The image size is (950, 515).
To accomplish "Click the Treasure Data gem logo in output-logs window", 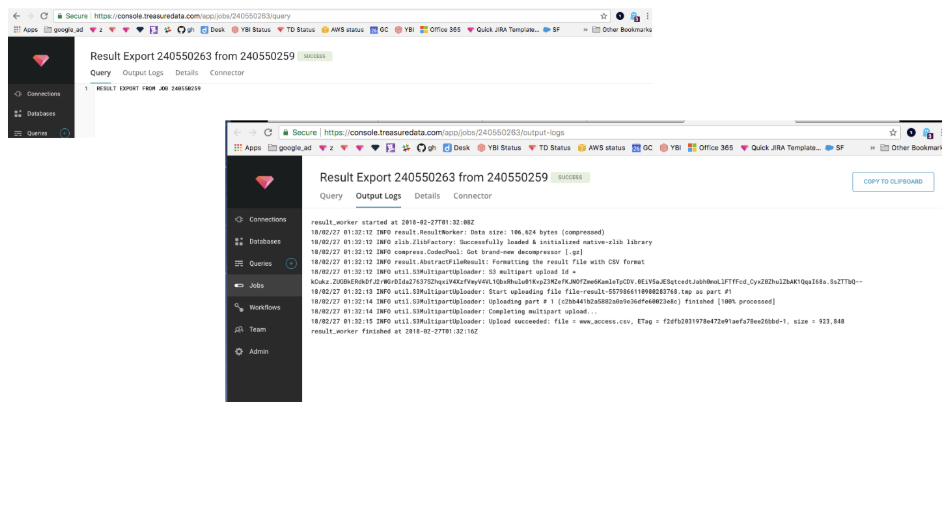I will (264, 181).
